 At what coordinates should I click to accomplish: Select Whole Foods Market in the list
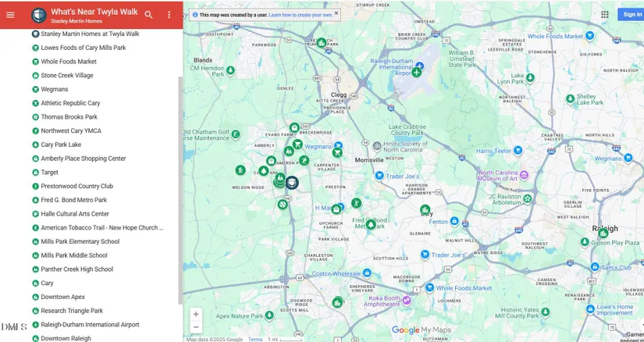[x=69, y=62]
